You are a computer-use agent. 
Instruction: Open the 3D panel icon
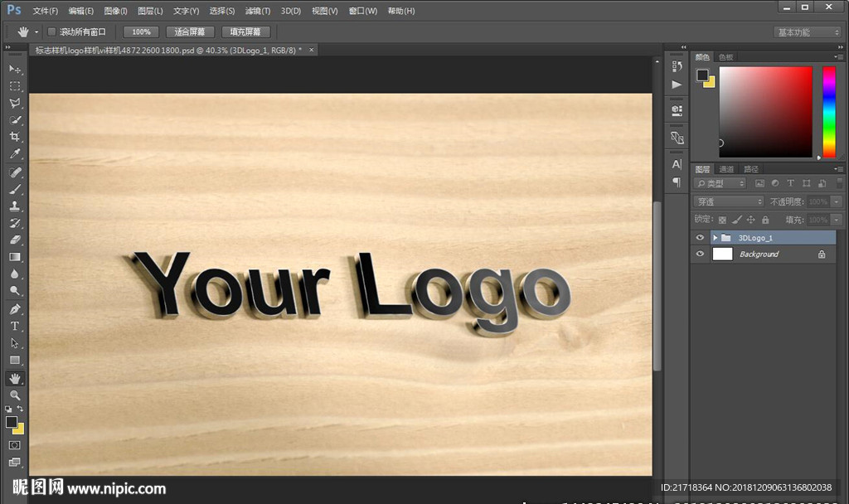coord(677,110)
